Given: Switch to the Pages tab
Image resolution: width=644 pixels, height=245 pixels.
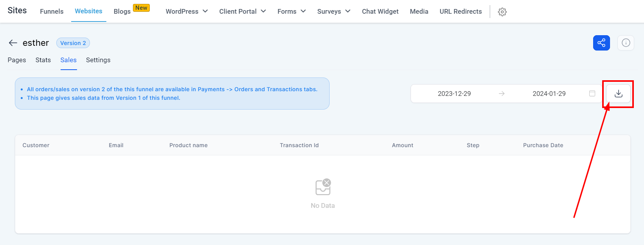Looking at the screenshot, I should (x=17, y=60).
